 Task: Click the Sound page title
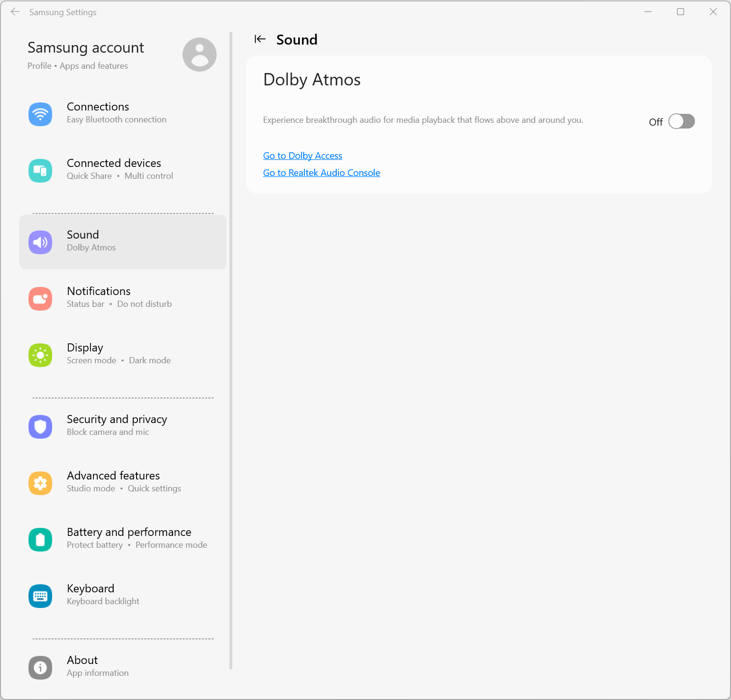[x=297, y=39]
